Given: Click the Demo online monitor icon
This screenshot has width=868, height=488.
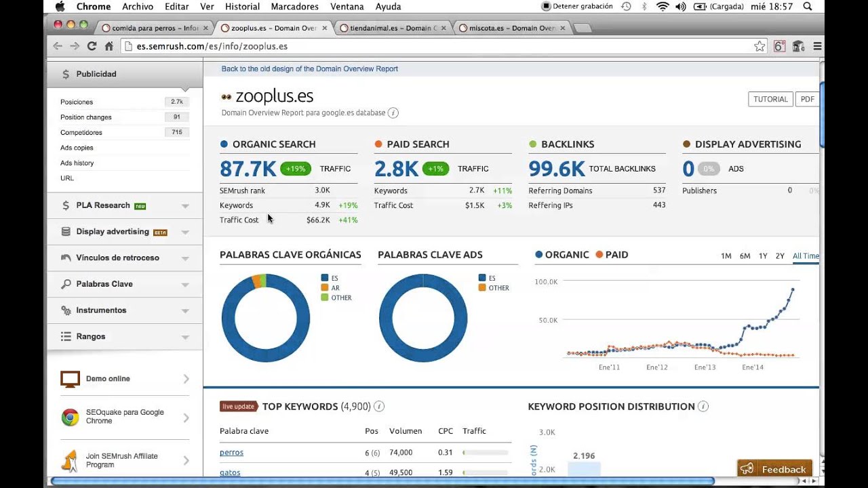Looking at the screenshot, I should point(70,379).
